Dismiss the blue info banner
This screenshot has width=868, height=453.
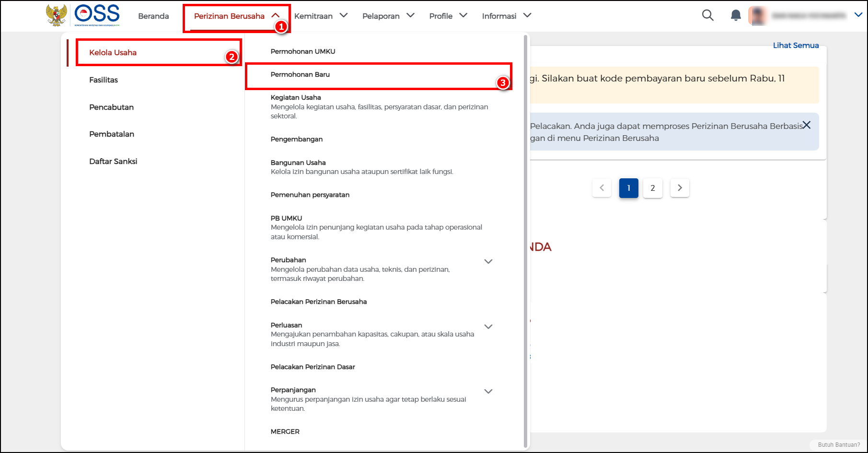point(807,125)
